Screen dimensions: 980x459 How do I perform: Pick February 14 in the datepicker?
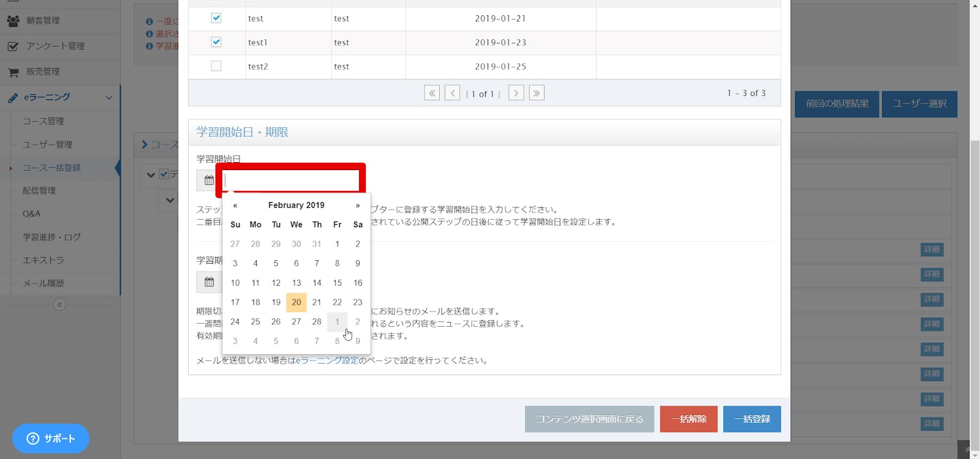317,283
